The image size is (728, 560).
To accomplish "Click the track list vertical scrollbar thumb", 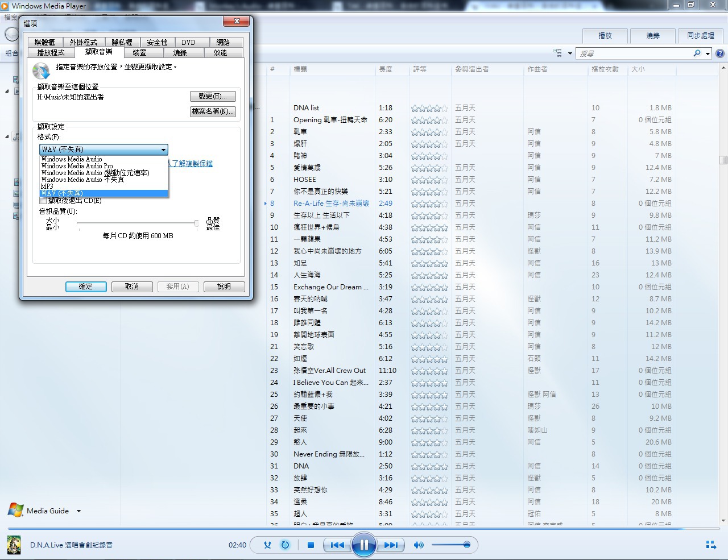I will [x=723, y=160].
